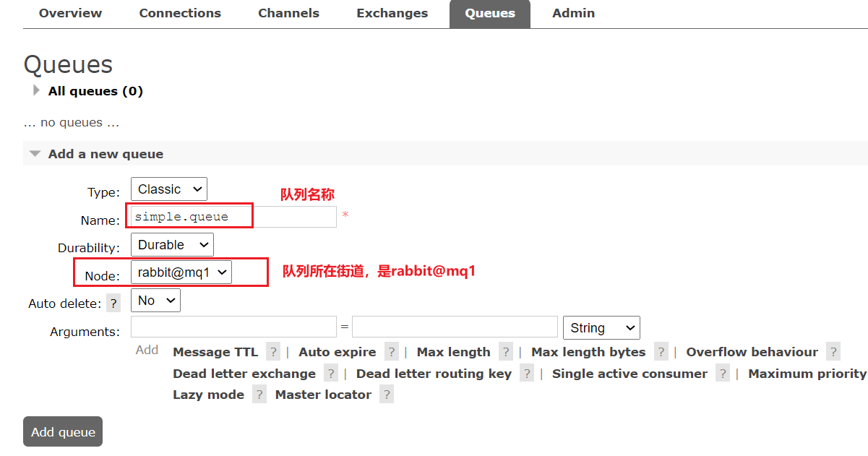Show help for Dead letter exchange
The width and height of the screenshot is (868, 456).
point(330,374)
